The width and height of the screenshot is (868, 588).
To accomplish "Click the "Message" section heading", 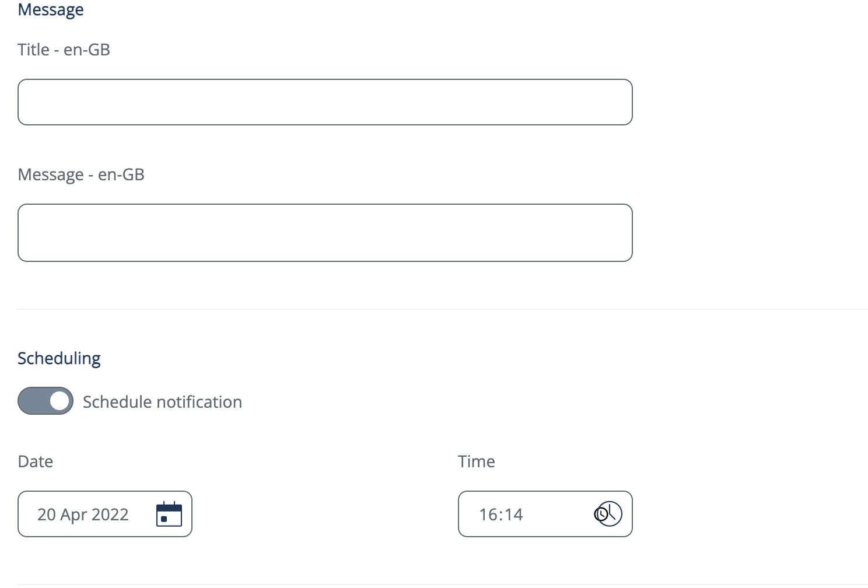I will click(x=51, y=10).
